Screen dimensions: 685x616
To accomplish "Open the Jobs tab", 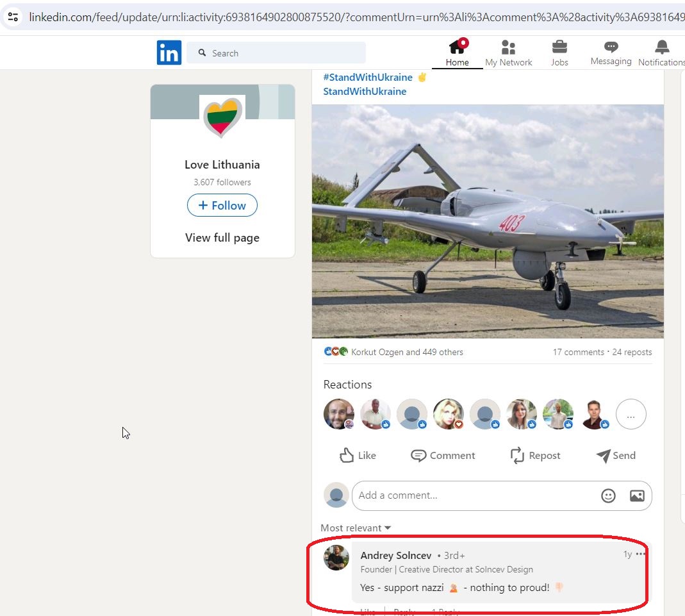I will point(559,53).
